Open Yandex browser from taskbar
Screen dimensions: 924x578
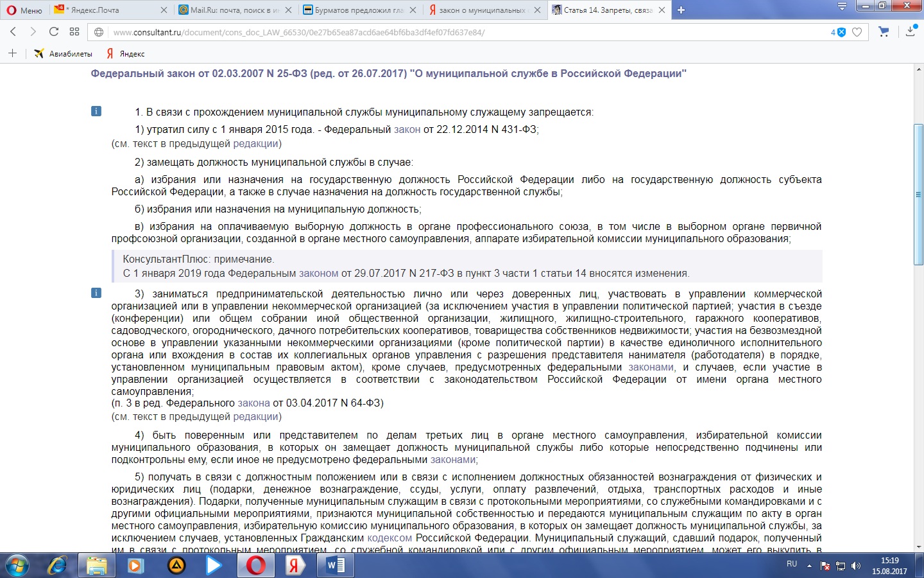tap(296, 566)
